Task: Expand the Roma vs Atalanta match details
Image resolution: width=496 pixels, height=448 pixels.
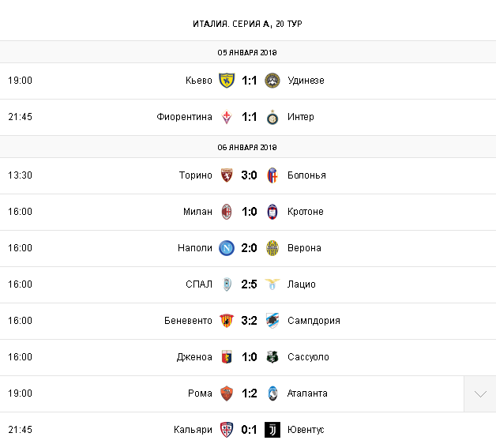Action: click(x=480, y=394)
